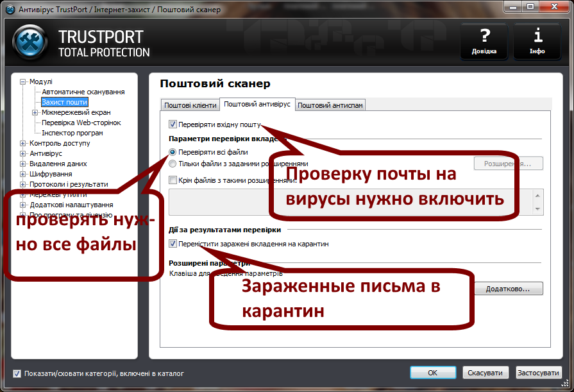Uncheck moving infected attachments to quarantine
This screenshot has height=392, width=574.
[x=172, y=243]
